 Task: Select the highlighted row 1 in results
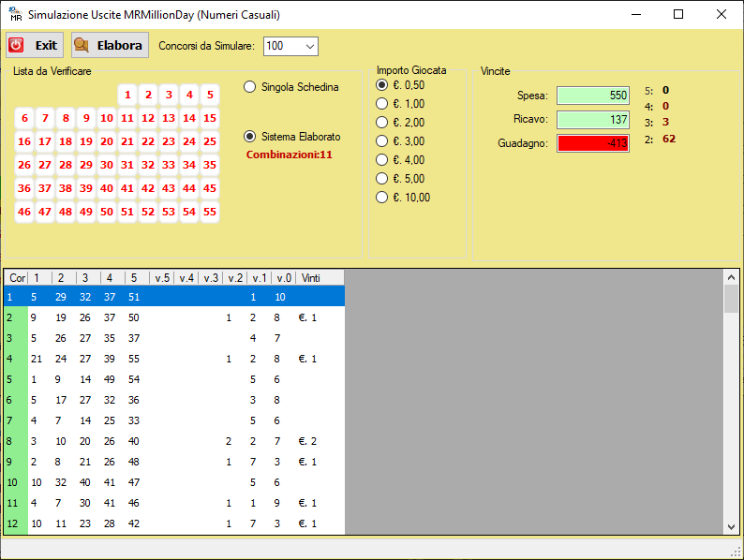(174, 297)
